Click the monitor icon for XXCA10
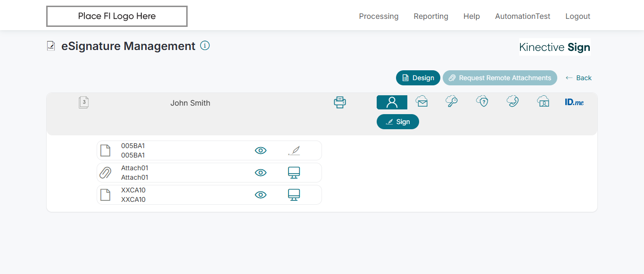644x274 pixels. click(x=294, y=195)
